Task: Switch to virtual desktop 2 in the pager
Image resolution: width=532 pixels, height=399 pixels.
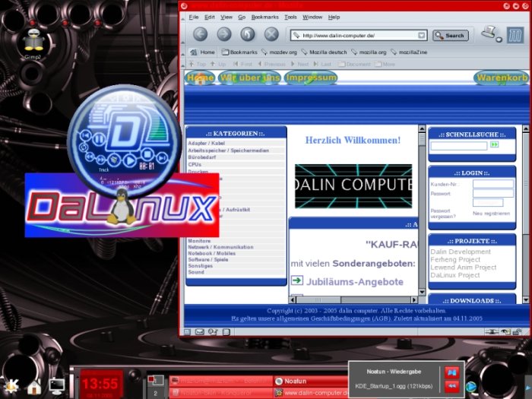Action: (x=155, y=393)
